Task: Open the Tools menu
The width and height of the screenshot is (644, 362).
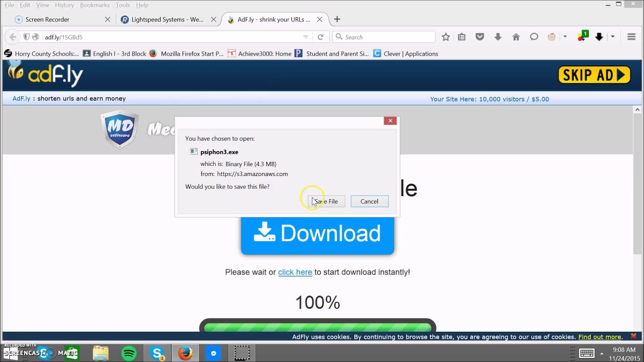Action: point(123,5)
